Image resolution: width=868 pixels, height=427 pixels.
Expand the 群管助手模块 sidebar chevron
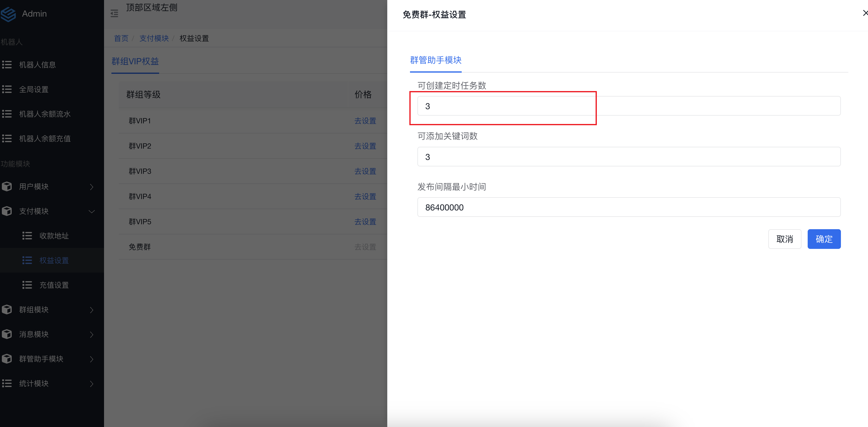pos(92,359)
